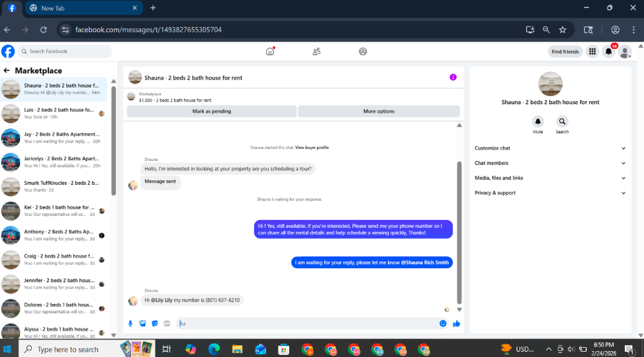Screen dimensions: 644x357
Task: Open the Chrome three-dot menu
Action: pyautogui.click(x=633, y=30)
